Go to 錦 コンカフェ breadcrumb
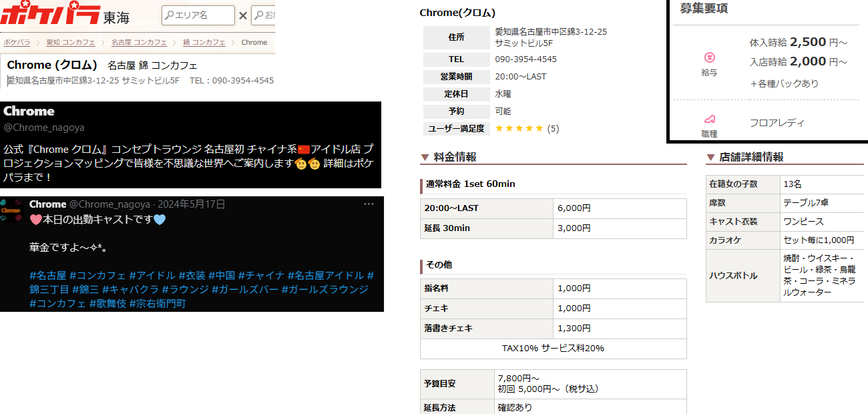868x414 pixels. (x=204, y=42)
